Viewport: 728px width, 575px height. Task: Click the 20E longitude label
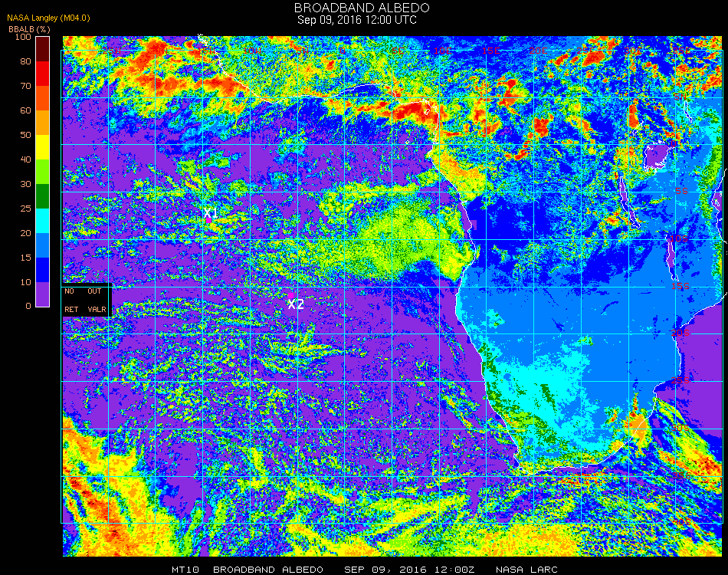coord(538,51)
